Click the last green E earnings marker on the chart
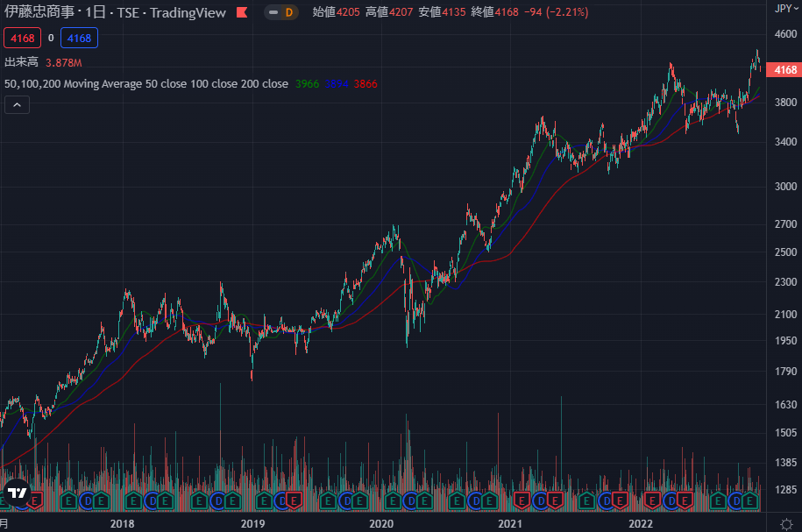Image resolution: width=802 pixels, height=532 pixels. pos(749,501)
